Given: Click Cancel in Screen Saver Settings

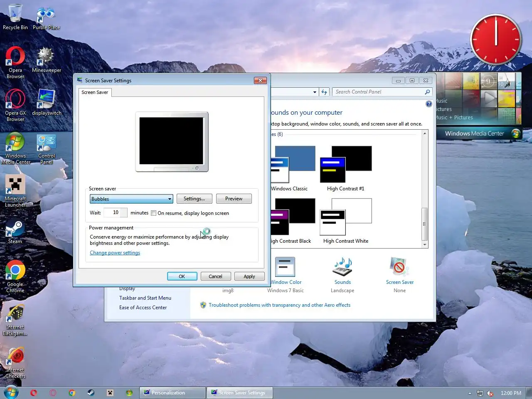Looking at the screenshot, I should [x=215, y=276].
